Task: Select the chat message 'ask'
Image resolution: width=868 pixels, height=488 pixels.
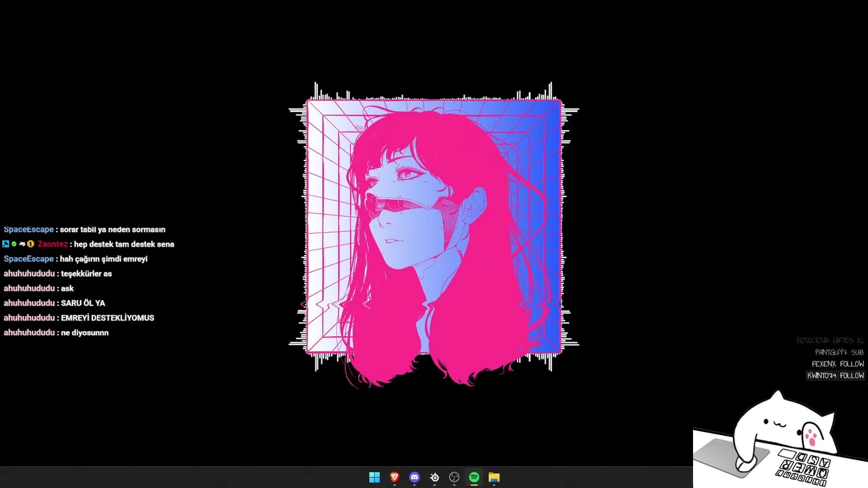Action: coord(68,289)
